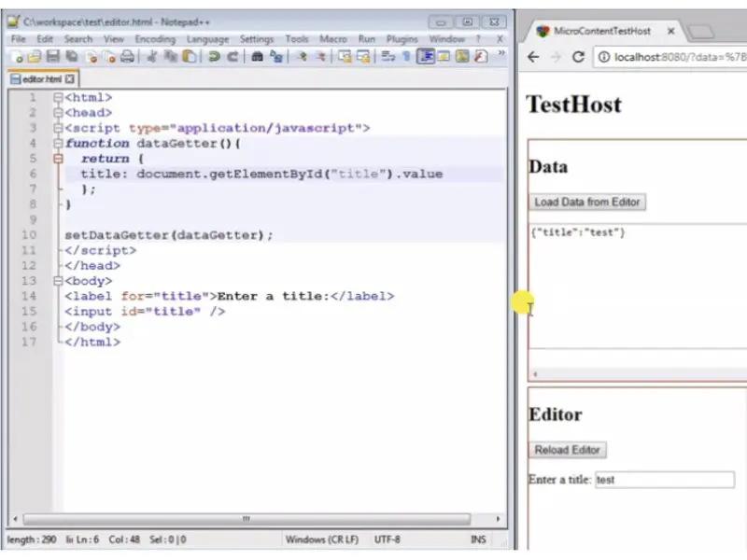Viewport: 747px width, 560px height.
Task: Click the Save file toolbar icon
Action: pyautogui.click(x=52, y=57)
